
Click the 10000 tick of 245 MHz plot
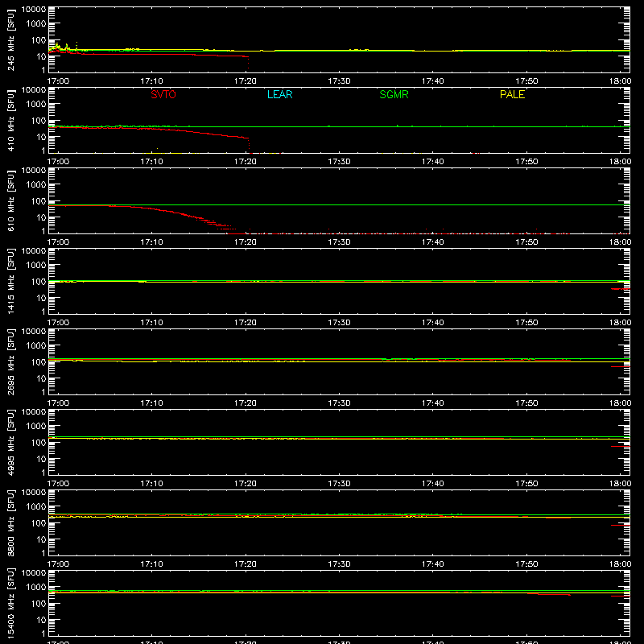point(34,10)
